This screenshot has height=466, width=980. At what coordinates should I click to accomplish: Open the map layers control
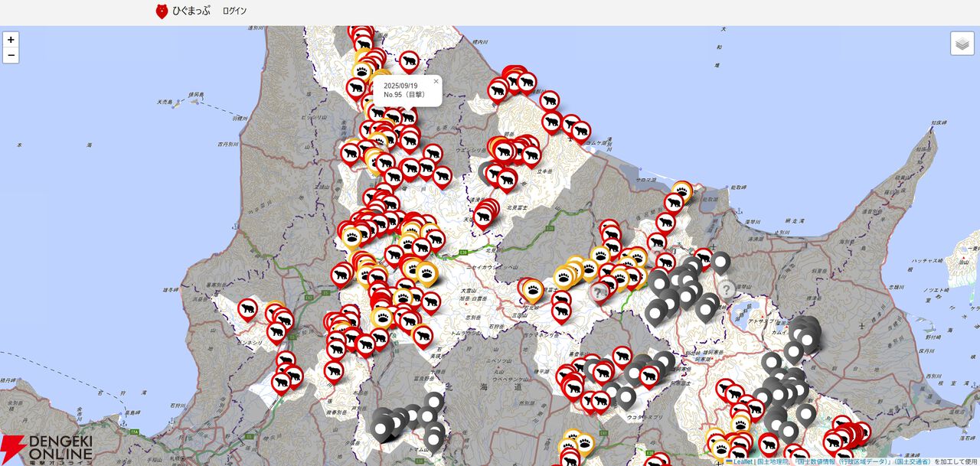click(x=962, y=44)
